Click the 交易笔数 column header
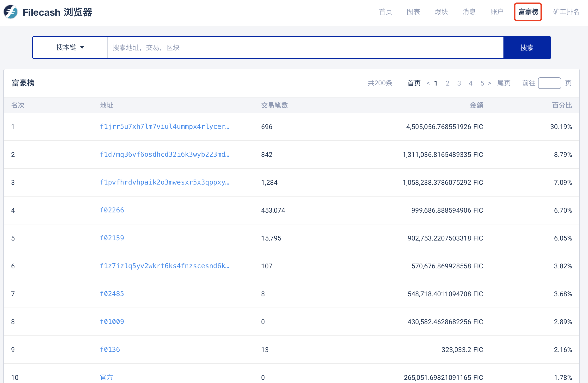The image size is (588, 383). coord(274,105)
